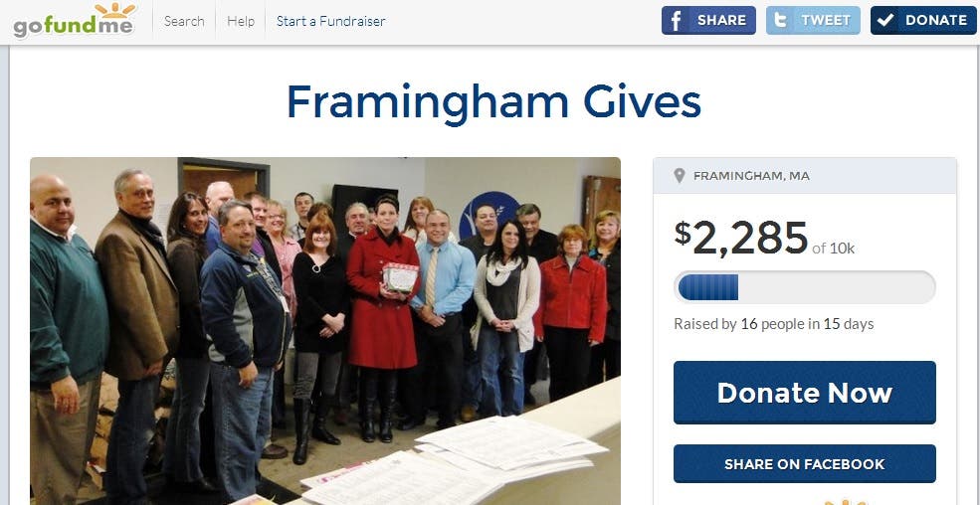This screenshot has height=505, width=980.
Task: Click the Share on Facebook button
Action: 804,464
